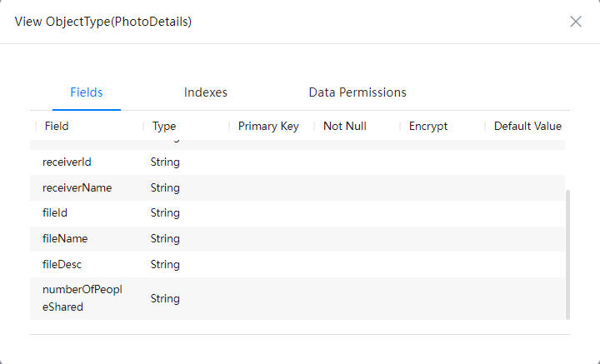Select the receiverId field row
Image resolution: width=600 pixels, height=364 pixels.
297,162
